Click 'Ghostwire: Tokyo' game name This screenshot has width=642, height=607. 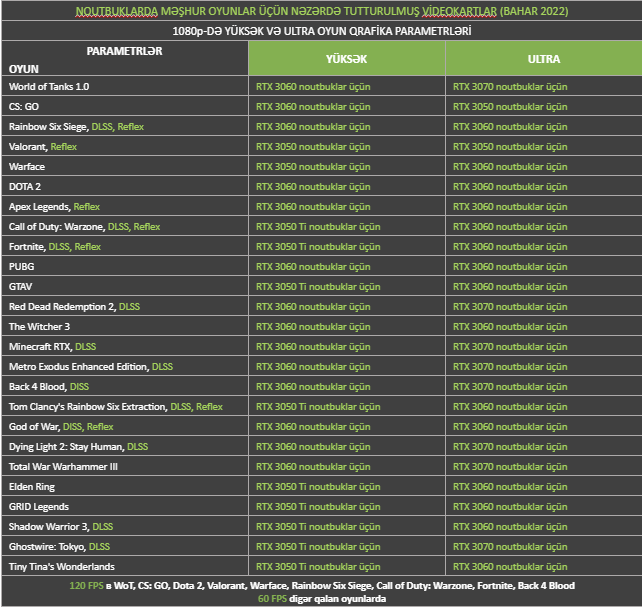47,547
